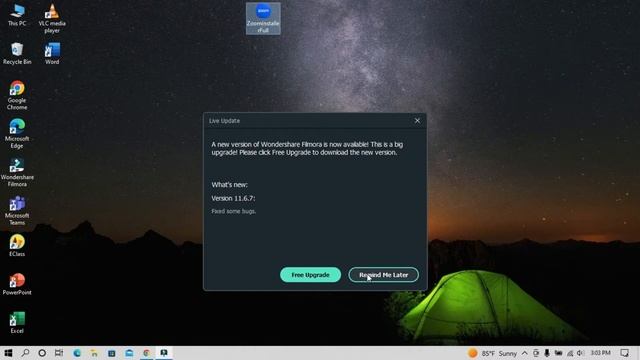Show hidden system tray icons

tap(524, 353)
